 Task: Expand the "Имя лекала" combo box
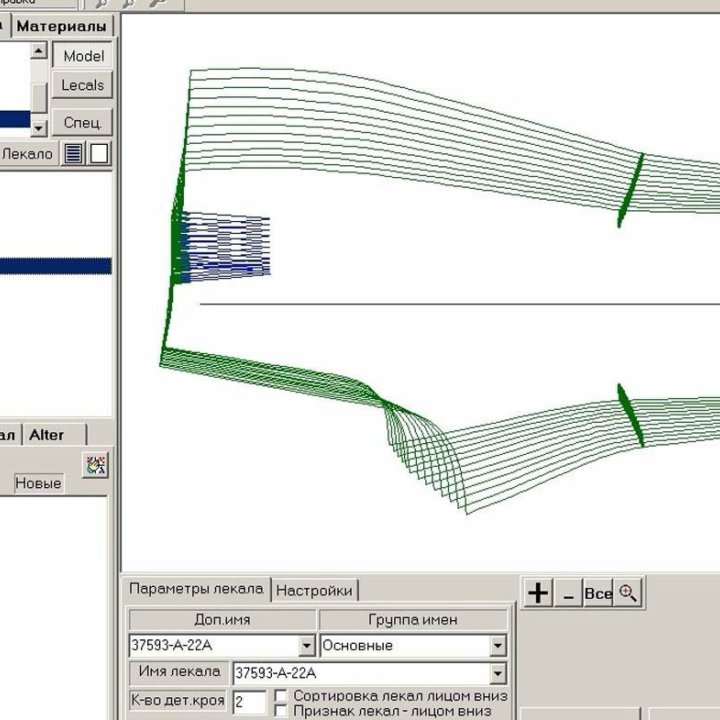click(497, 673)
